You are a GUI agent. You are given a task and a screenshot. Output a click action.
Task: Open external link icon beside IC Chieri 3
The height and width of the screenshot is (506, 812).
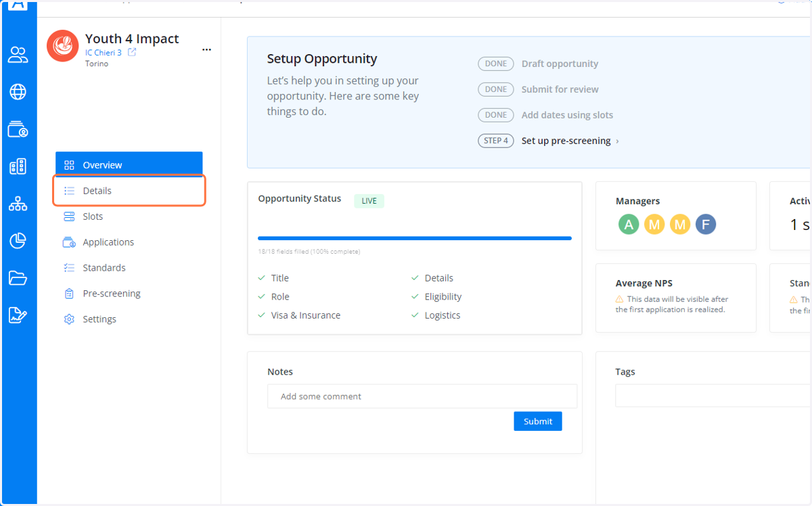click(132, 52)
